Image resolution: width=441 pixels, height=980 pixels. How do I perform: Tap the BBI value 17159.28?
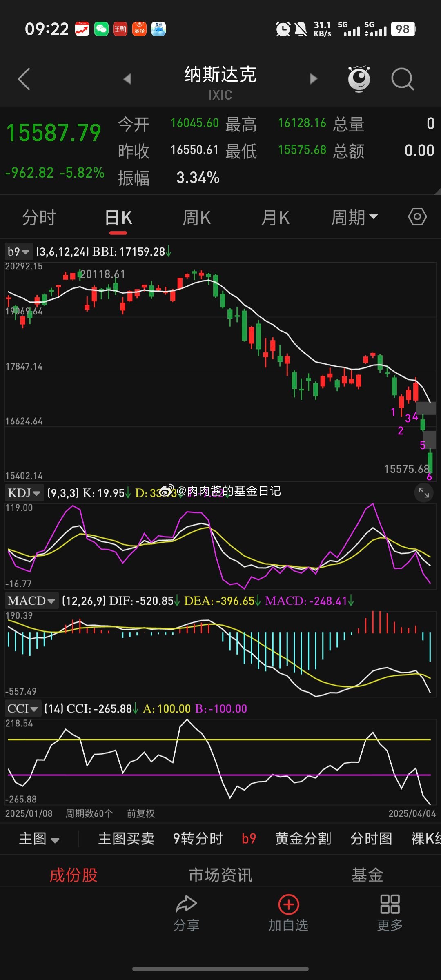click(x=142, y=252)
